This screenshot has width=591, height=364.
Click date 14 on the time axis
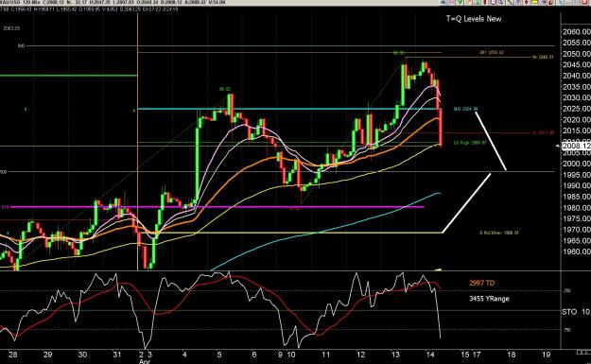430,355
